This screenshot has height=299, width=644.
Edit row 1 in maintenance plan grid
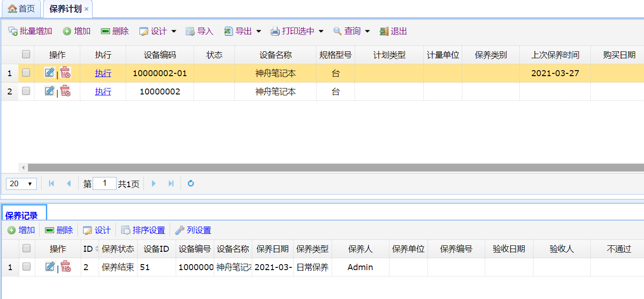click(x=50, y=72)
